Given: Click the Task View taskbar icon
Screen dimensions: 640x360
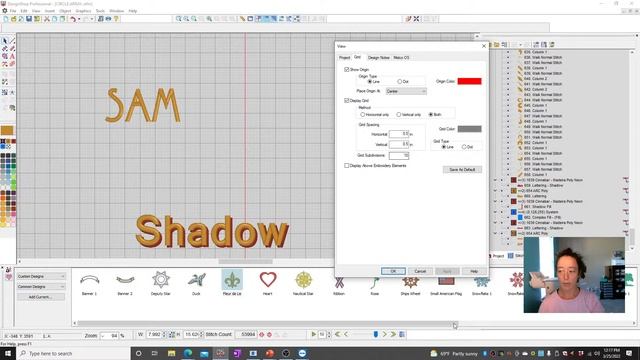Looking at the screenshot, I should (155, 353).
